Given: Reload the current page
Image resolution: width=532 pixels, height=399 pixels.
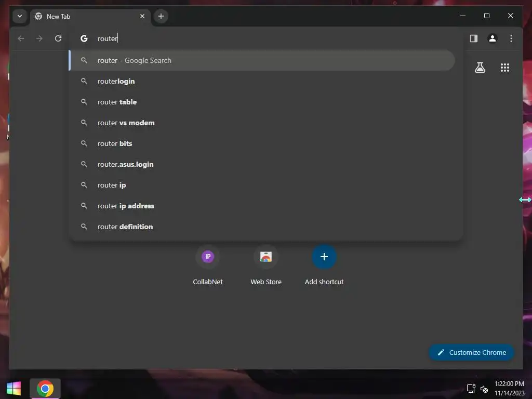Looking at the screenshot, I should pos(58,38).
